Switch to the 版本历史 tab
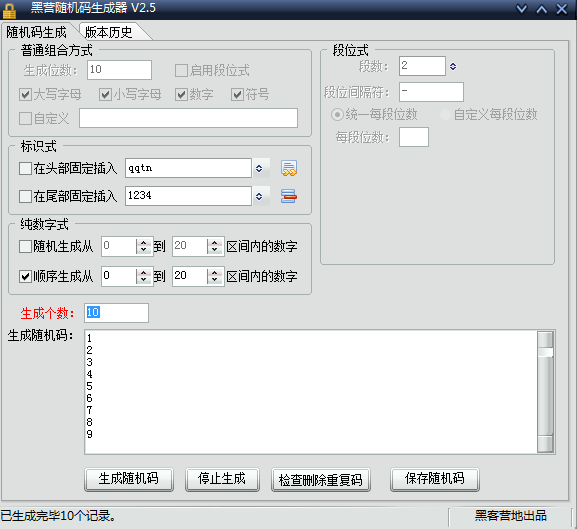The image size is (577, 529). 109,32
